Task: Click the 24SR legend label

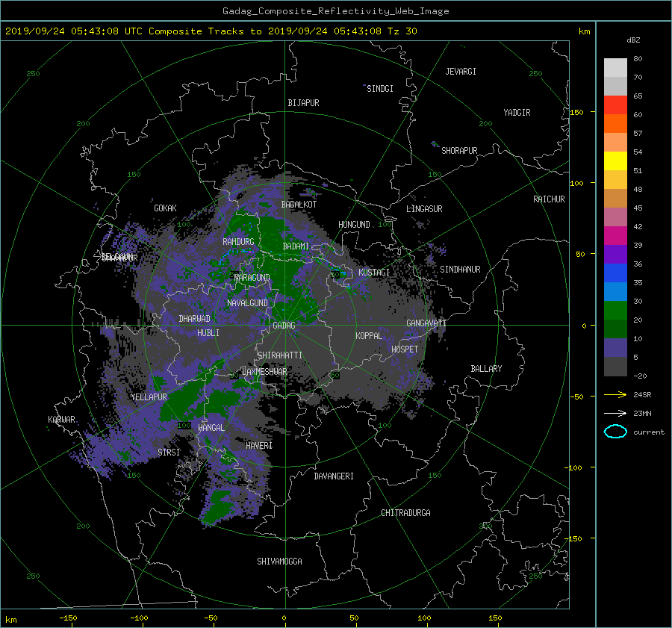Action: tap(642, 394)
